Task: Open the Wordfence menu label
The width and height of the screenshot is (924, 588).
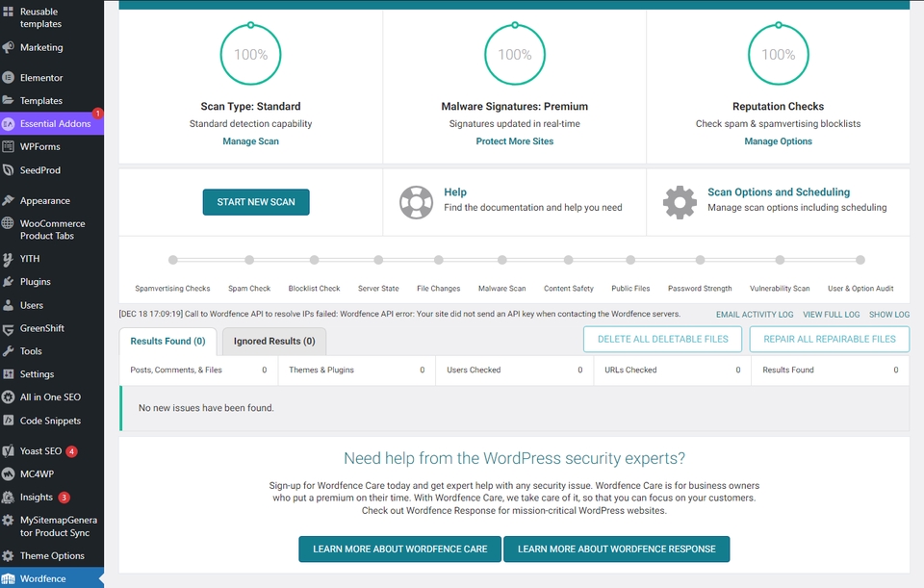Action: pyautogui.click(x=43, y=579)
